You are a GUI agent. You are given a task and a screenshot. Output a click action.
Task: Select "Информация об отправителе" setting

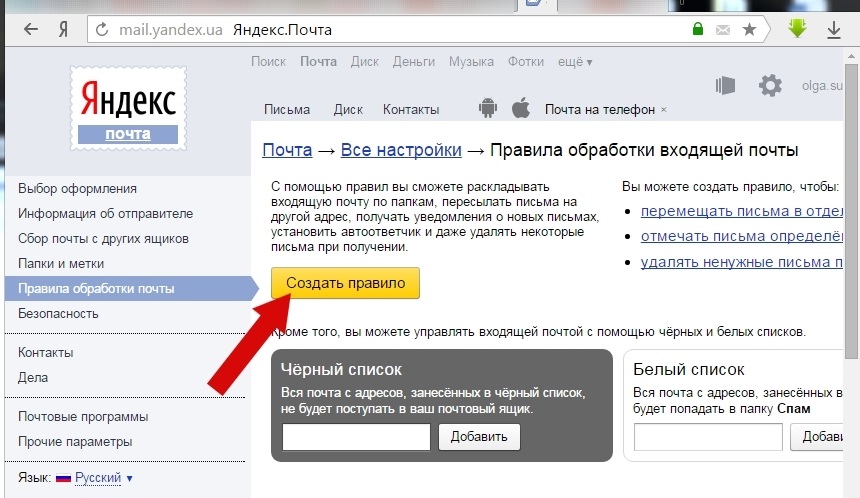[x=105, y=213]
